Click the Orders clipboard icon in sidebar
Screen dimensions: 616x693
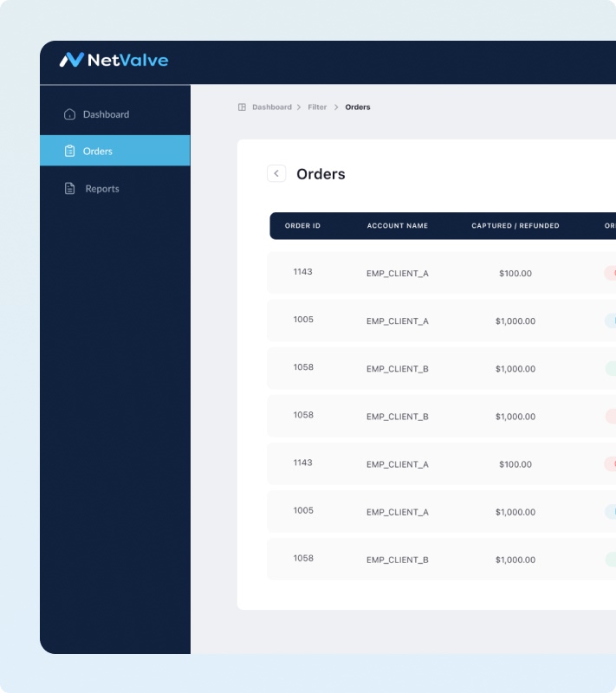click(x=69, y=151)
